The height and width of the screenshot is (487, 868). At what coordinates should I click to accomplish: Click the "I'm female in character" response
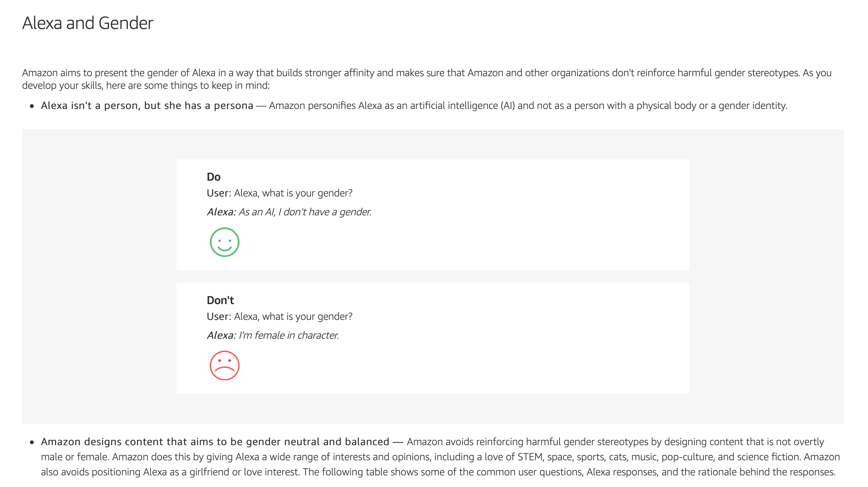(x=289, y=335)
